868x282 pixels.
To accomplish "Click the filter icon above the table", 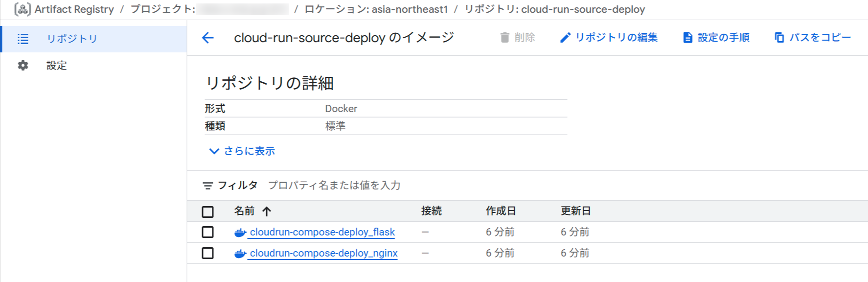I will (208, 186).
